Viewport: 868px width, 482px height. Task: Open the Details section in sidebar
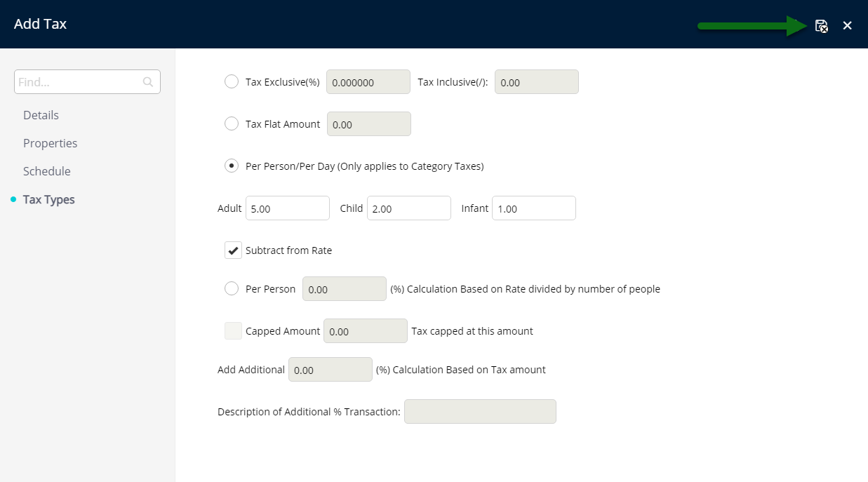pos(41,115)
